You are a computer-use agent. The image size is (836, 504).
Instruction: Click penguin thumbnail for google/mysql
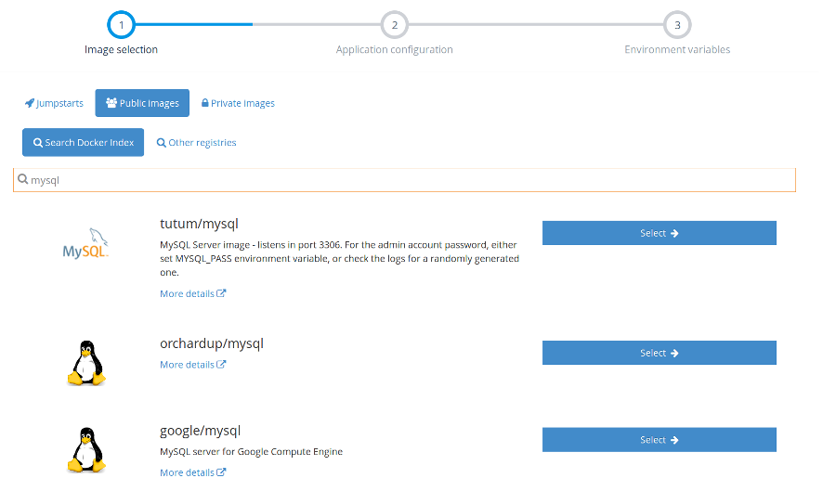(x=86, y=449)
